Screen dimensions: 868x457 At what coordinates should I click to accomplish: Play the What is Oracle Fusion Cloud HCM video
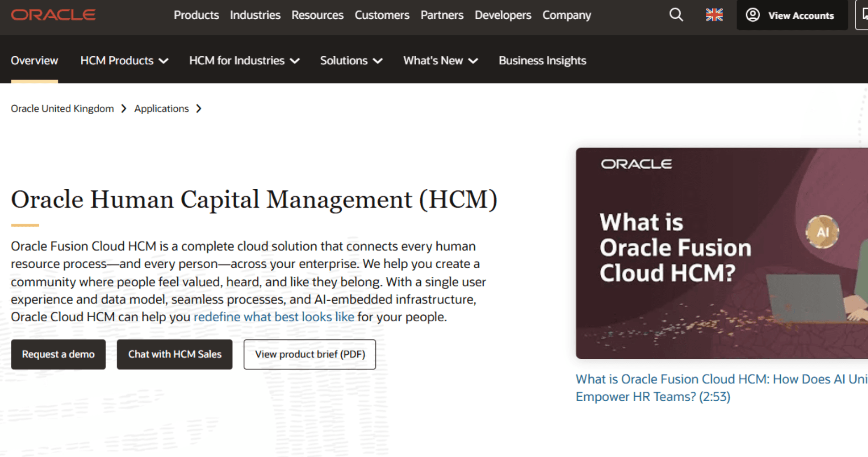(722, 253)
